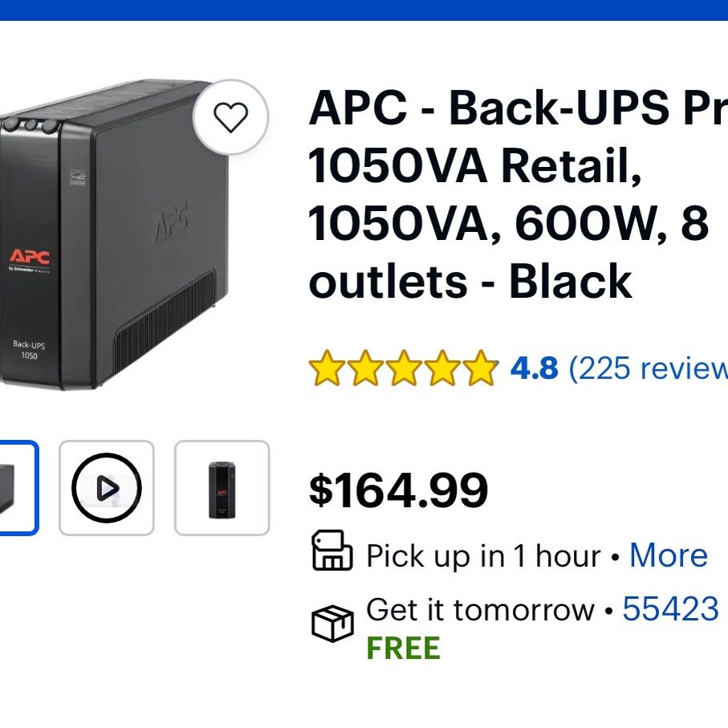The height and width of the screenshot is (728, 728).
Task: Click the $164.99 price
Action: 398,490
